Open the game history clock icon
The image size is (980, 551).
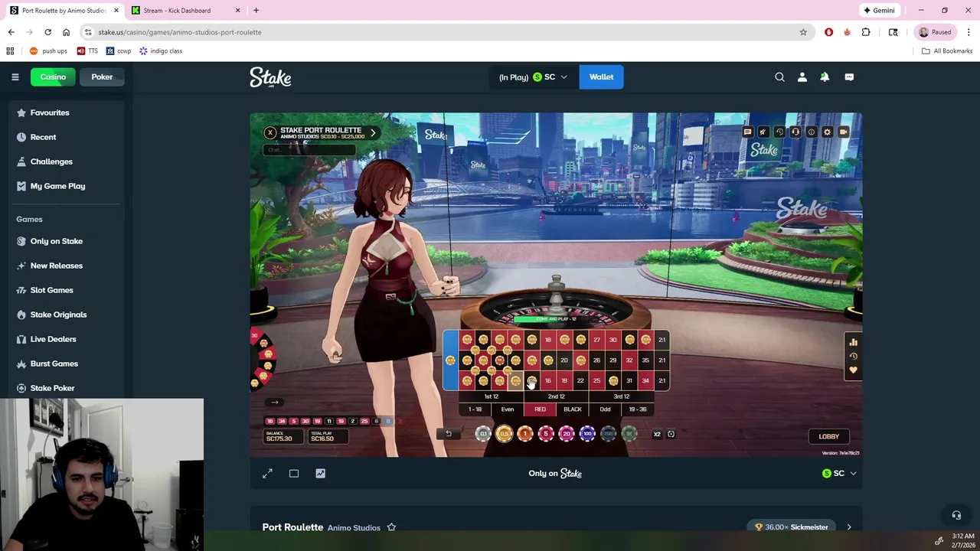click(x=779, y=132)
